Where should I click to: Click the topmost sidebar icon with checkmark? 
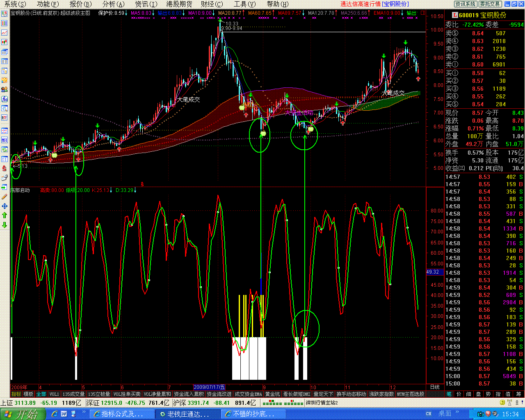(5, 14)
